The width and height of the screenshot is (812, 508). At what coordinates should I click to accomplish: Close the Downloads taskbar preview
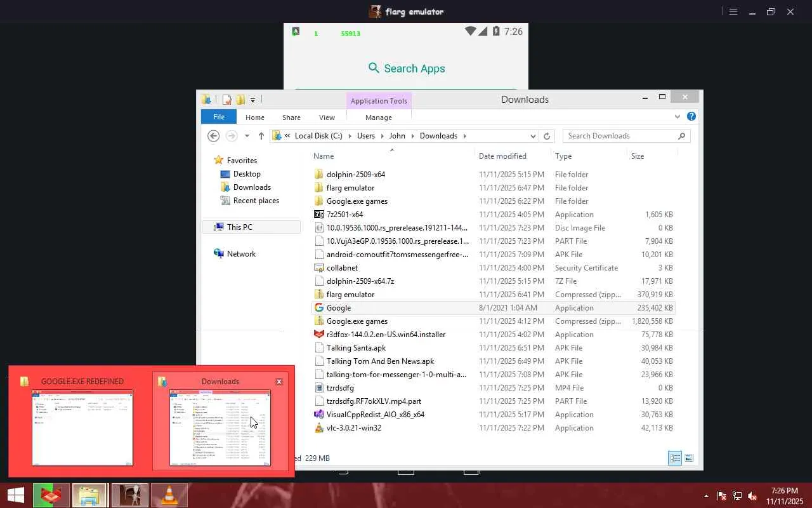pyautogui.click(x=279, y=382)
